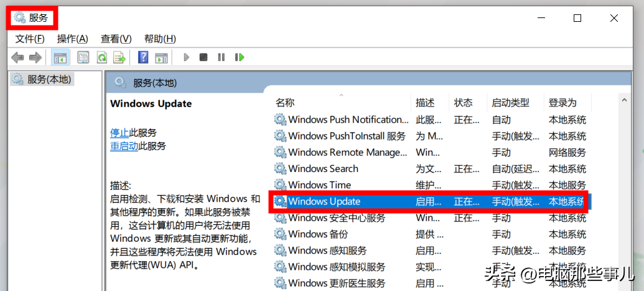This screenshot has height=291, width=644.
Task: Click the Stop Service square icon
Action: click(203, 57)
